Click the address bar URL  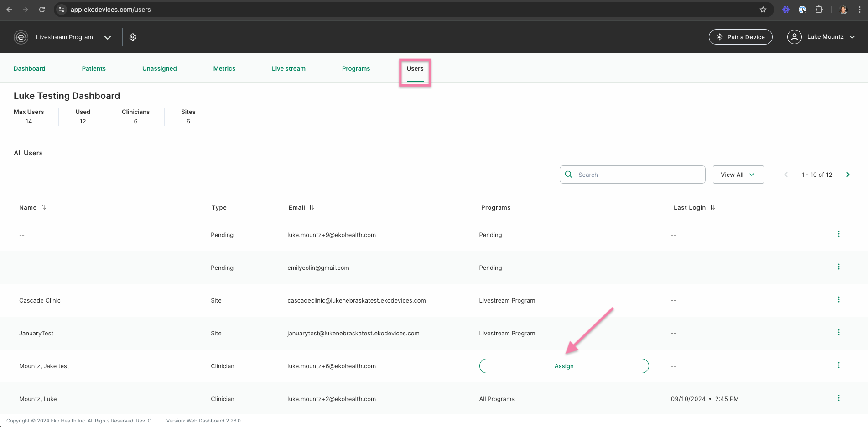(111, 10)
